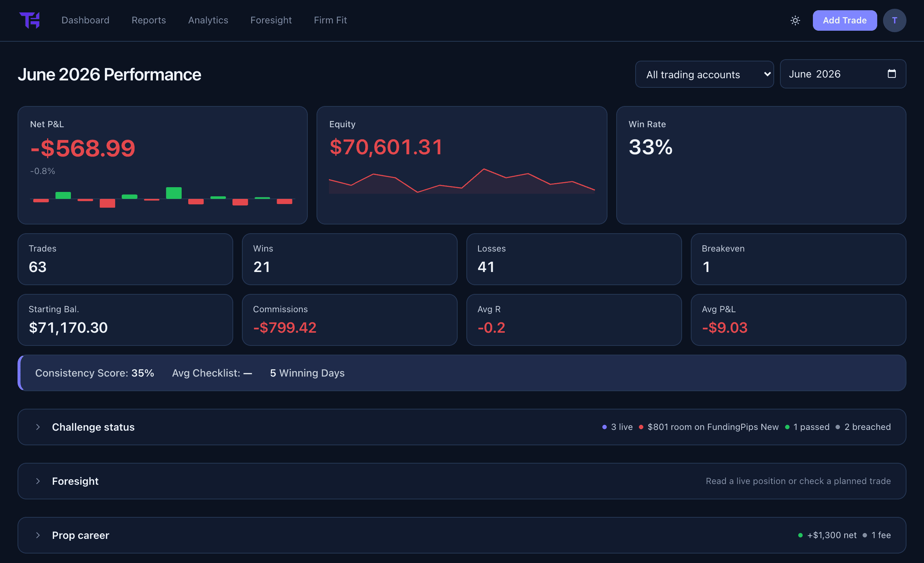Viewport: 924px width, 563px height.
Task: Click the June 2026 Performance heading
Action: [x=110, y=74]
